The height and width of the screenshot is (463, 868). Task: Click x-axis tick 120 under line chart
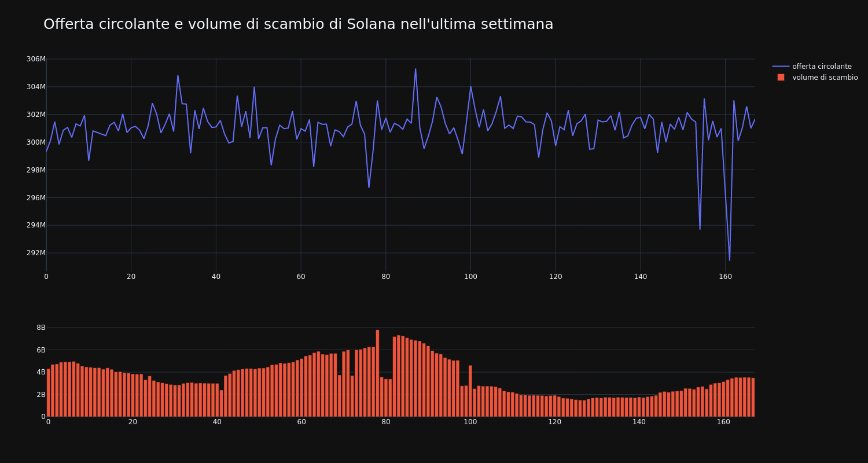coord(556,277)
